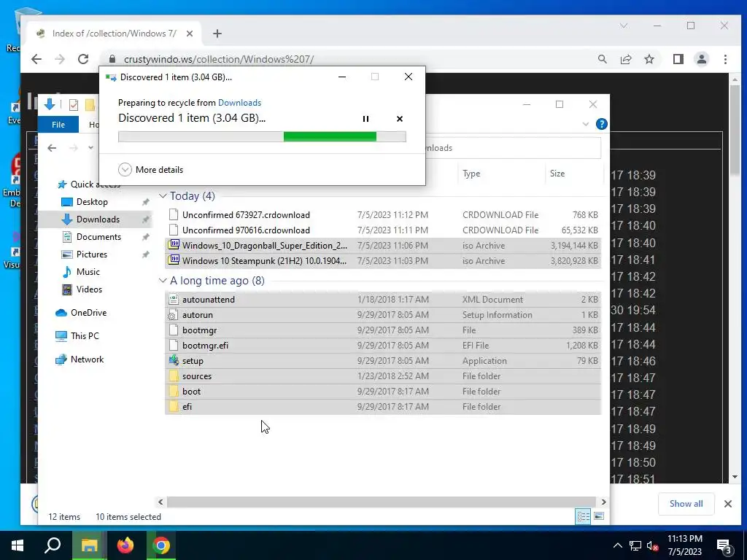Viewport: 747px width, 560px height.
Task: Switch to Details view layout icon
Action: point(583,517)
